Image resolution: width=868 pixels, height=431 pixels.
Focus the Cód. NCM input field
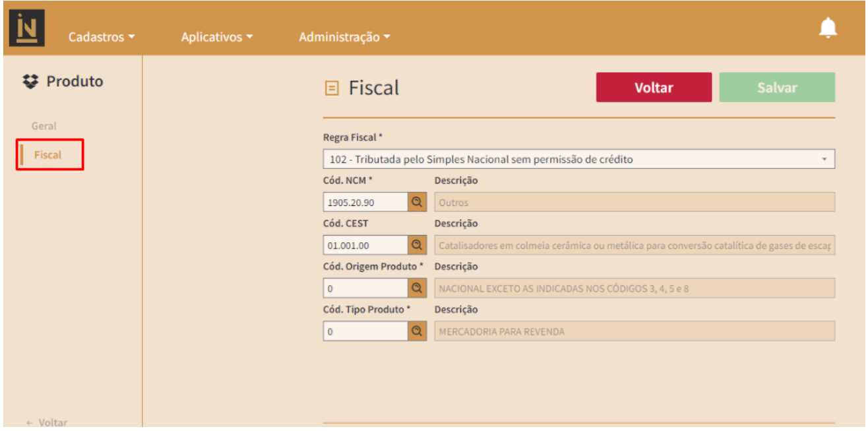[365, 203]
